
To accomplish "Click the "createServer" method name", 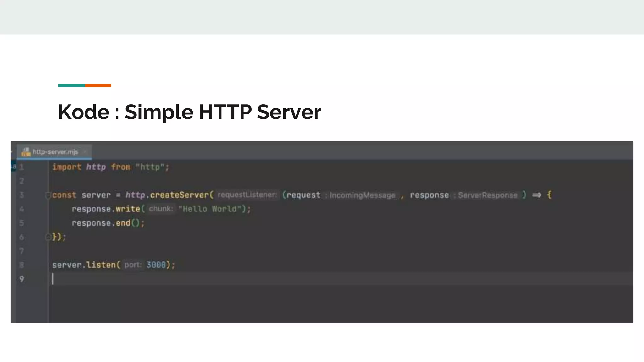I will pyautogui.click(x=179, y=195).
